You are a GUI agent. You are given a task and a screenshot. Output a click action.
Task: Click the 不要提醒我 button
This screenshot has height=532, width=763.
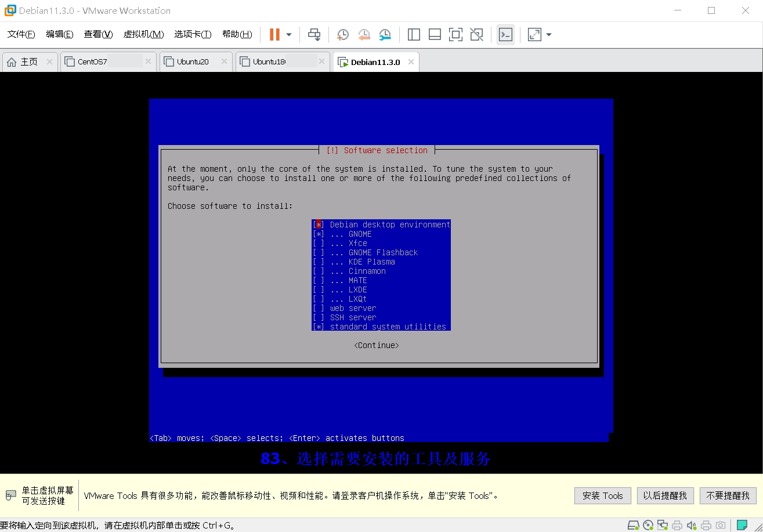[728, 495]
